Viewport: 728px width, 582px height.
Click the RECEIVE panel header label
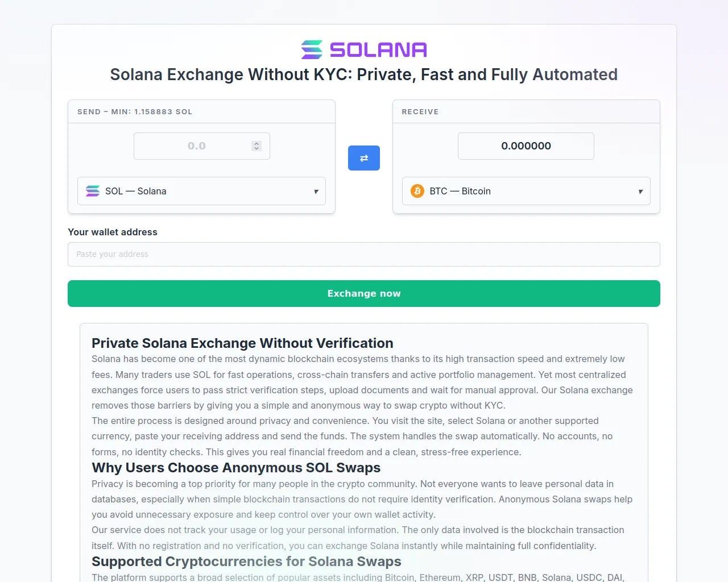click(420, 112)
